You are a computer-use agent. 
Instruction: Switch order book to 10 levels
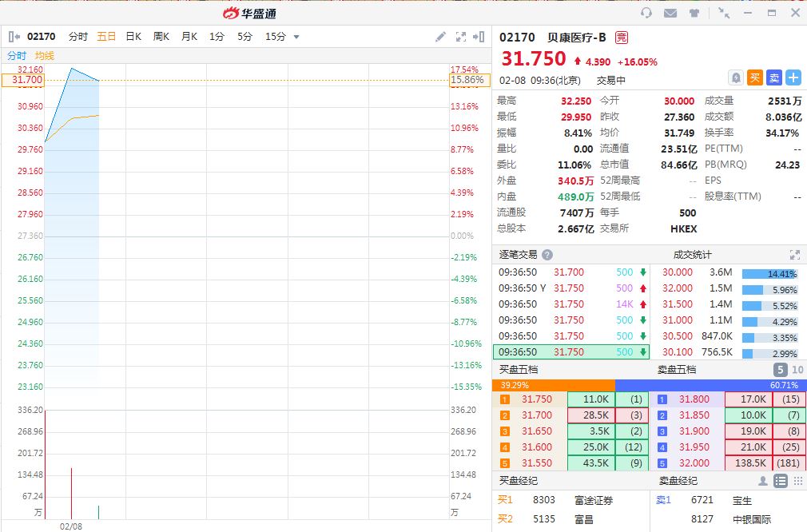pos(797,370)
